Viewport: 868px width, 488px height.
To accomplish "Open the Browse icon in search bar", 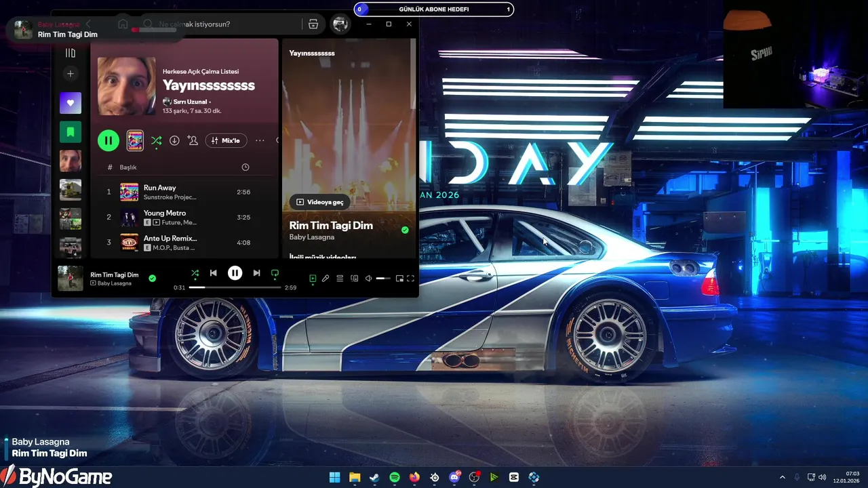I will (313, 24).
